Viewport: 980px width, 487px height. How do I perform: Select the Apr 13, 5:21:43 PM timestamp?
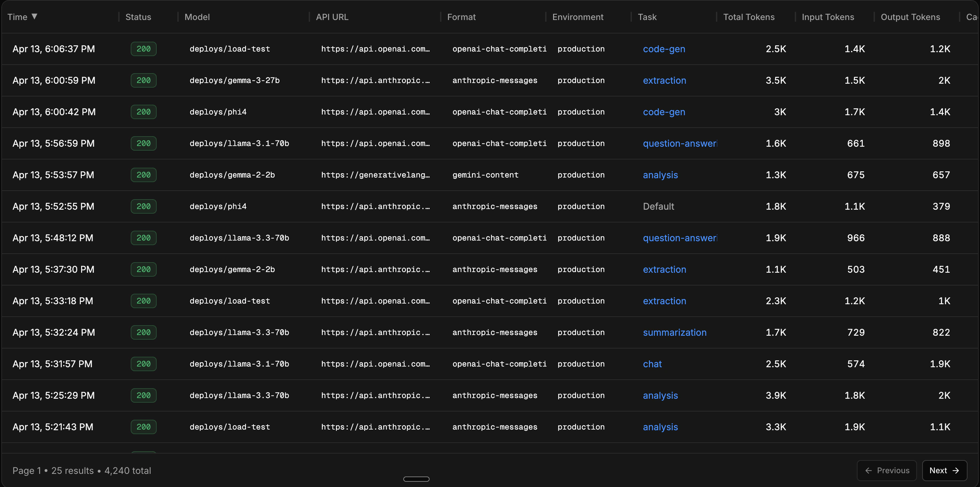53,427
